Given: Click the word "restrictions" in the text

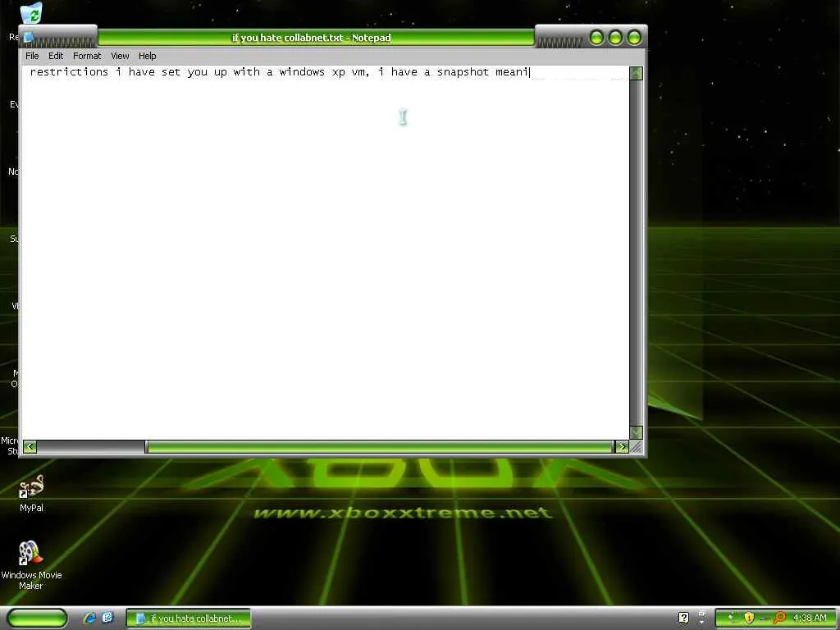Looking at the screenshot, I should coord(69,72).
